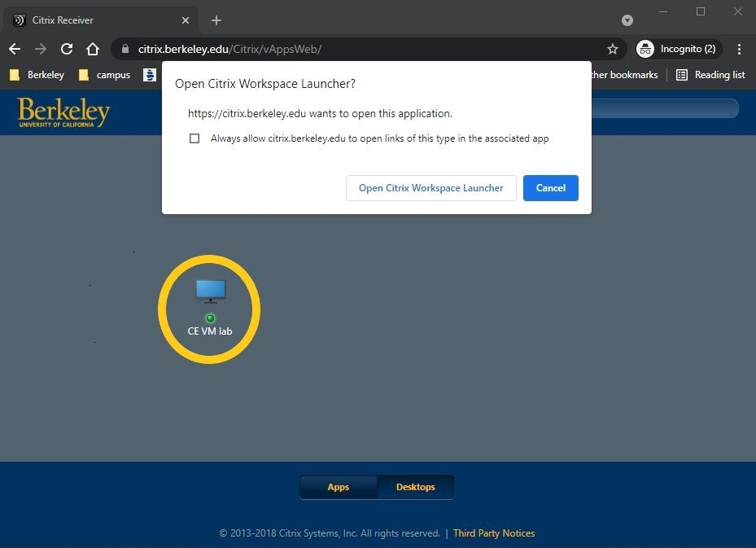
Task: Click Open Citrix Workspace Launcher button
Action: 431,188
